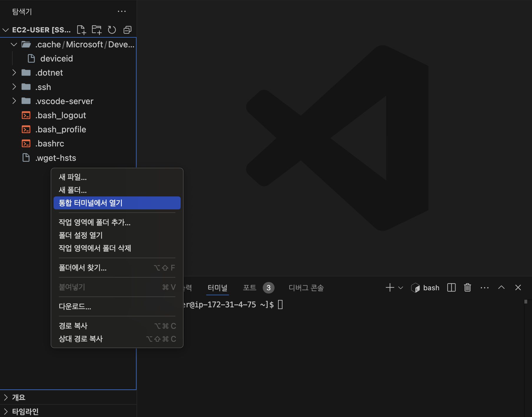Expand the .dotnet folder
This screenshot has height=417, width=532.
point(14,73)
